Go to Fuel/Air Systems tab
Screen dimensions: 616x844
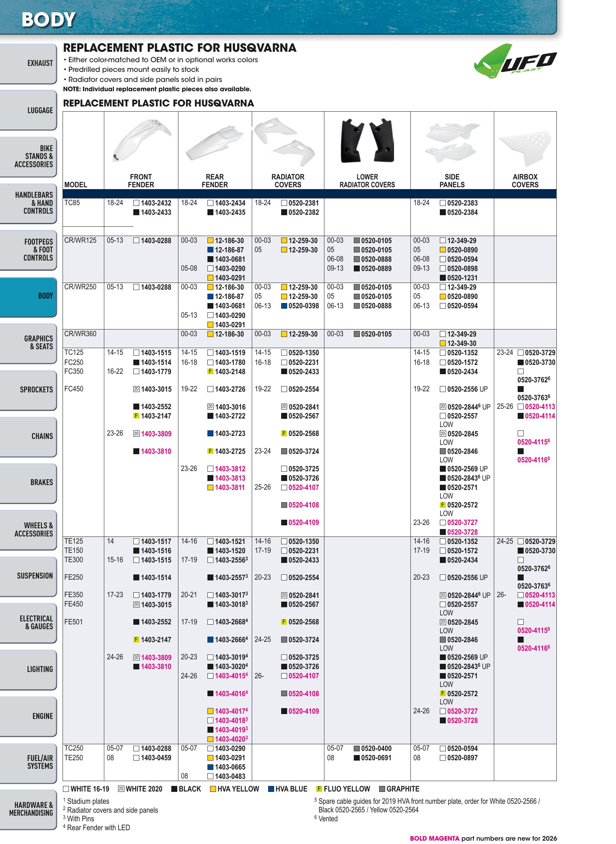point(28,763)
